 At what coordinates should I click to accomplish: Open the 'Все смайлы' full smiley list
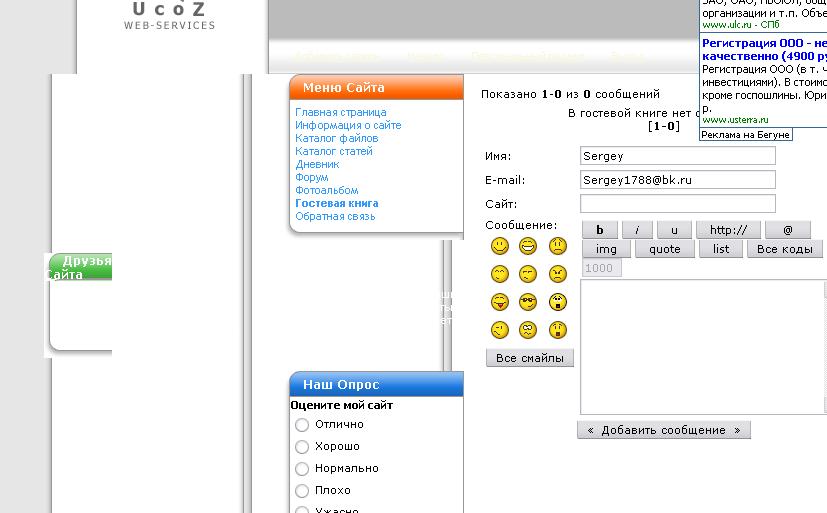point(530,358)
